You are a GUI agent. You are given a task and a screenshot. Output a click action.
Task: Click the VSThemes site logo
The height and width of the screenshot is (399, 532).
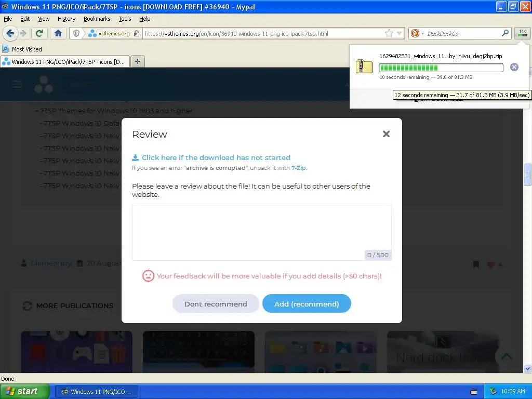44,85
